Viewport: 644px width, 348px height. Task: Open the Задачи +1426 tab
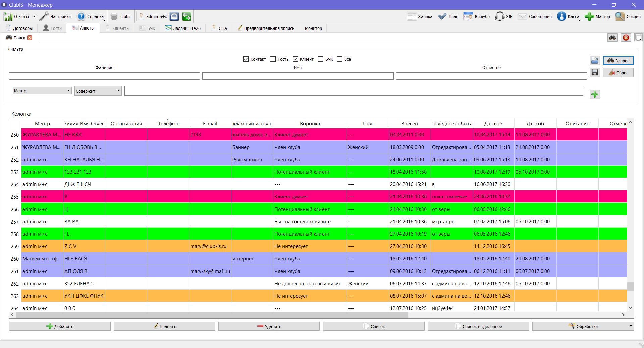click(183, 28)
